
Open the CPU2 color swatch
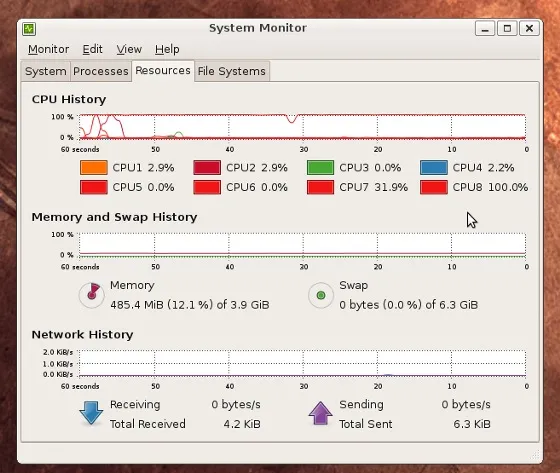[x=207, y=168]
